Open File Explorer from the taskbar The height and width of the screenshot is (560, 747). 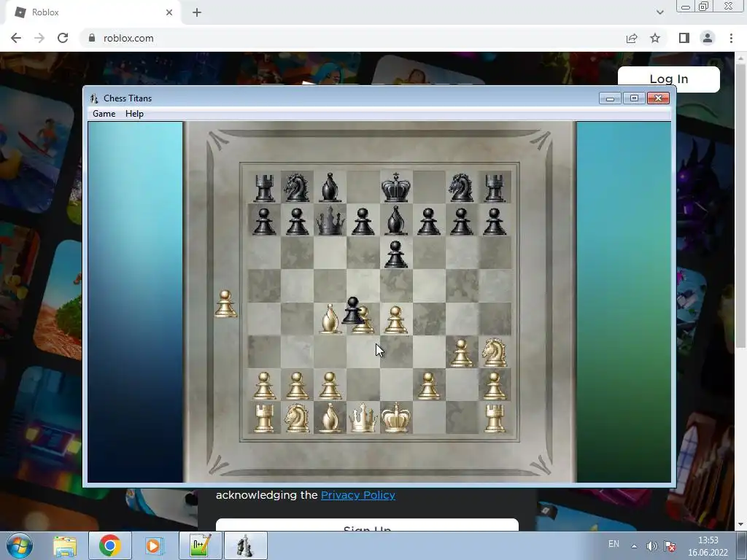point(65,545)
